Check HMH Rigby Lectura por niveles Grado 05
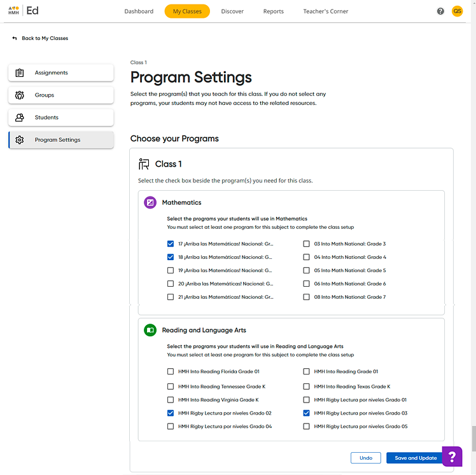 pos(306,427)
